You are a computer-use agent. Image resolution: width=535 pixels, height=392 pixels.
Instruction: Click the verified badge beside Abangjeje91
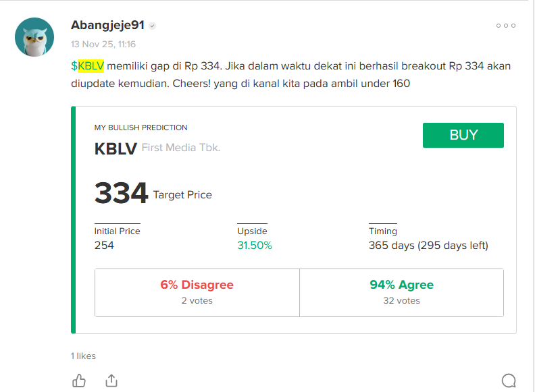pyautogui.click(x=153, y=26)
